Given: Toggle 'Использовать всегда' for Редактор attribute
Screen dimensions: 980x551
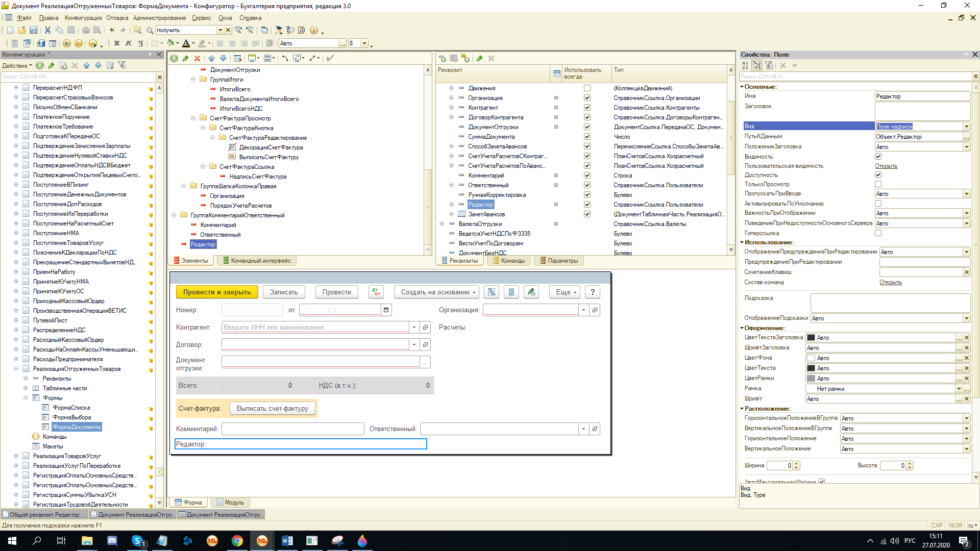Looking at the screenshot, I should [587, 205].
